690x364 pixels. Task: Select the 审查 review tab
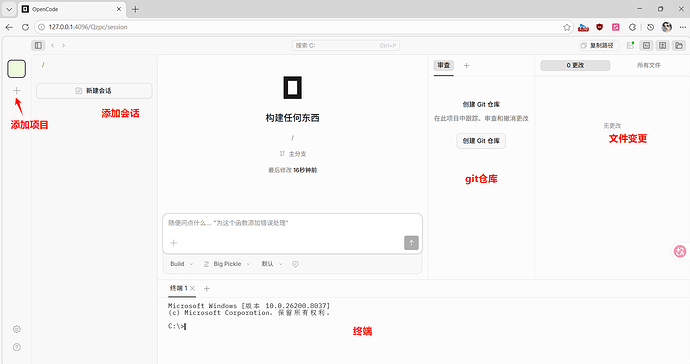pos(444,65)
